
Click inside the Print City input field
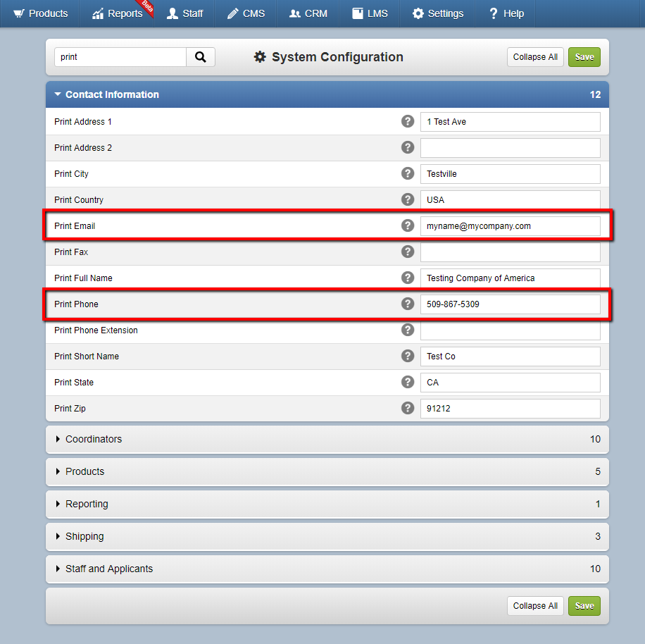(x=510, y=173)
